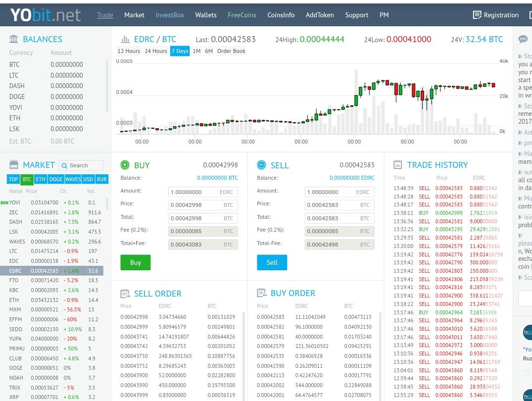532x401 pixels.
Task: Click the chart icon beside EDRC / BTC
Action: [x=125, y=39]
